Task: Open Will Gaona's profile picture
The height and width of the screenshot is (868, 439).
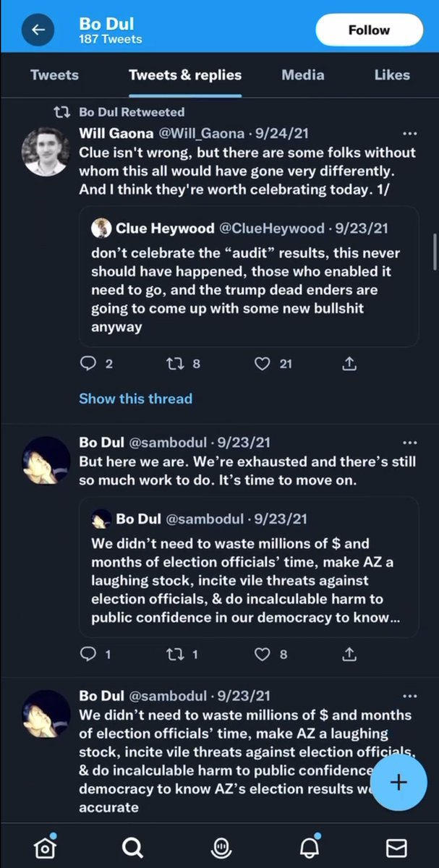Action: (47, 151)
